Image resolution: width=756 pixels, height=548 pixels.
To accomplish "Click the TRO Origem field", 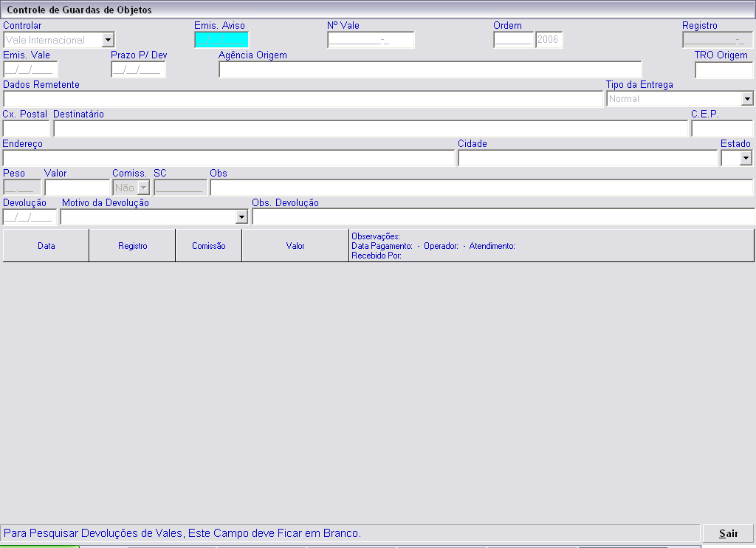I will coord(723,69).
